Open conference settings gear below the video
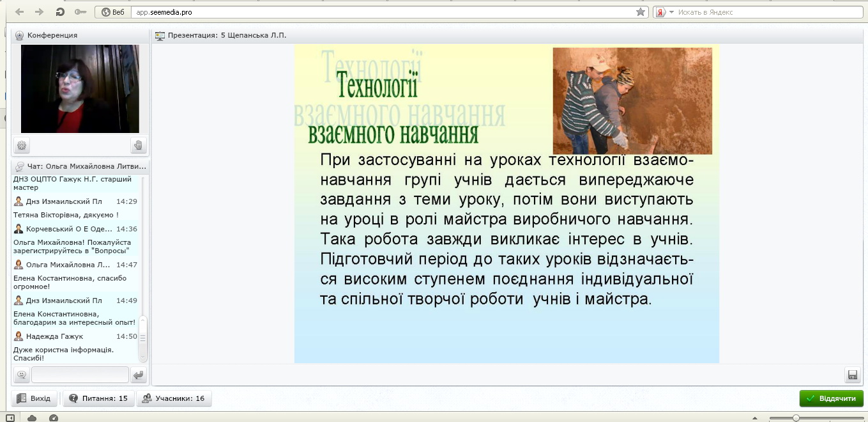Viewport: 868px width, 422px height. [x=22, y=146]
